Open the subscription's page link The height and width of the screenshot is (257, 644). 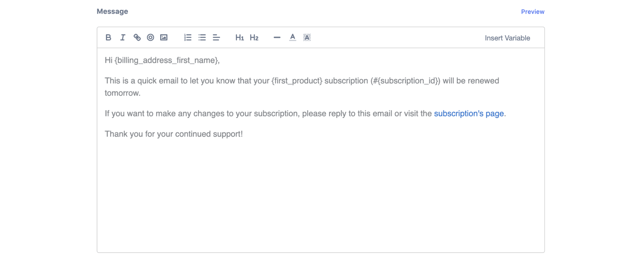click(469, 114)
